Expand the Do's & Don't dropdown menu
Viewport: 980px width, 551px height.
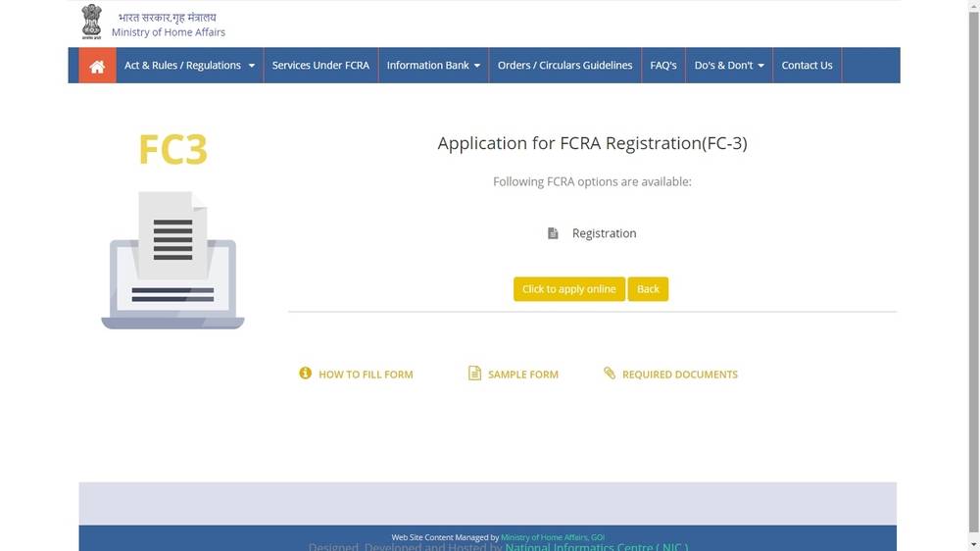[729, 66]
